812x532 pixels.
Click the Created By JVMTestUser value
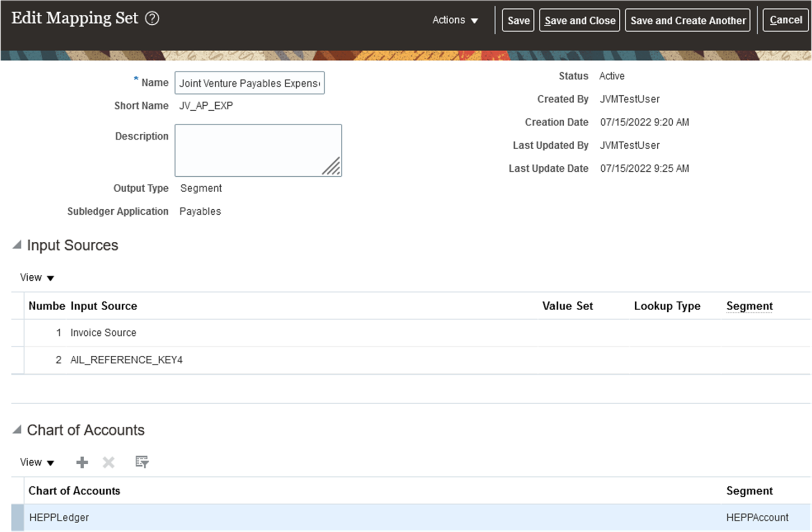pos(629,99)
